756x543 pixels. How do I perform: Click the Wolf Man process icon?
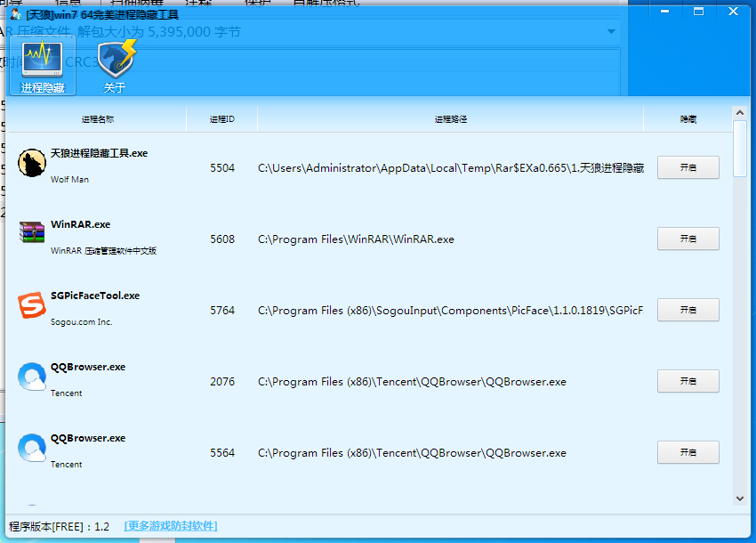point(32,162)
